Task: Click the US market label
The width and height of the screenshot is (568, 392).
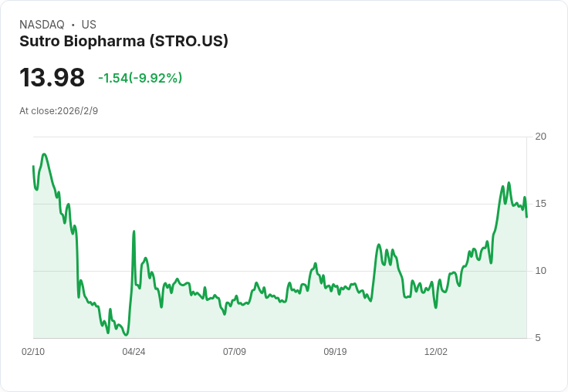Action: (89, 25)
